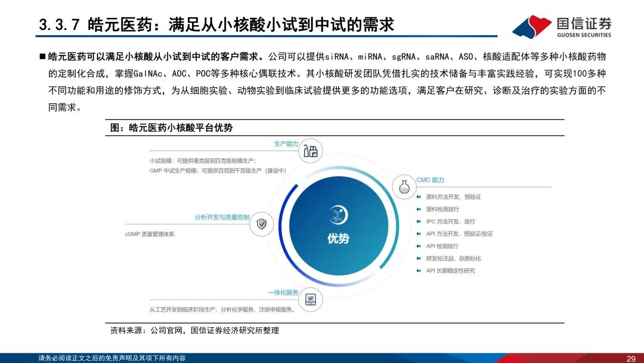Click the 一体化服务 checklist icon
Image resolution: width=644 pixels, height=363 pixels.
click(311, 299)
